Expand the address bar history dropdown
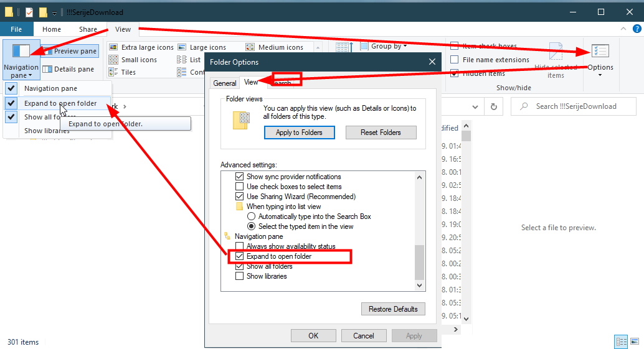Screen dimensions: 644x349 coord(475,106)
